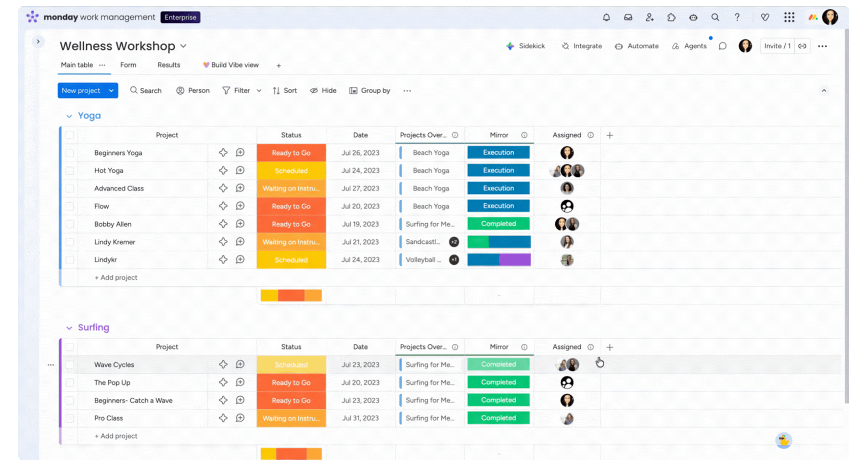Open the inbox tray icon
This screenshot has height=466, width=868.
coord(628,17)
